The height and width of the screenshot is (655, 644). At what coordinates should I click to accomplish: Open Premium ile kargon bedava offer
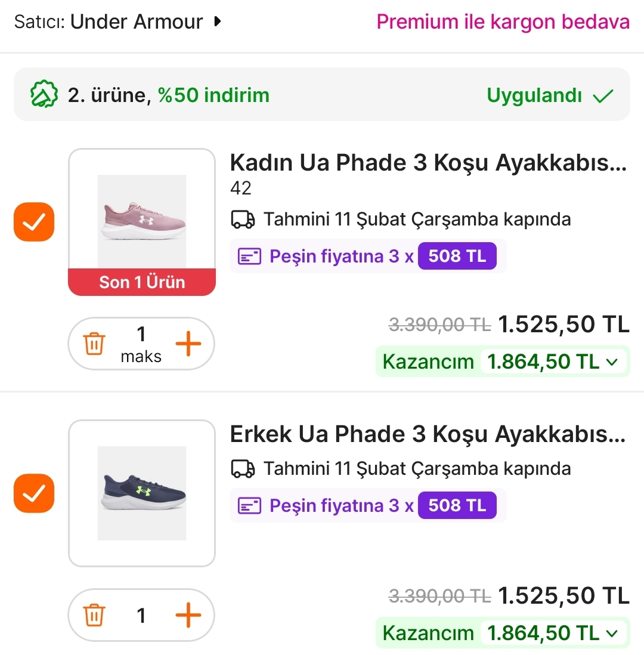pyautogui.click(x=503, y=22)
